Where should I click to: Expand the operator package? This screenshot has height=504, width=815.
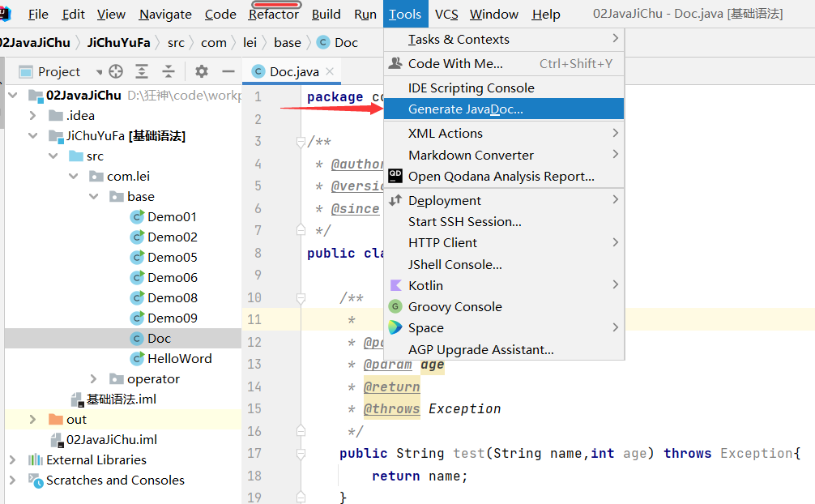(x=94, y=379)
